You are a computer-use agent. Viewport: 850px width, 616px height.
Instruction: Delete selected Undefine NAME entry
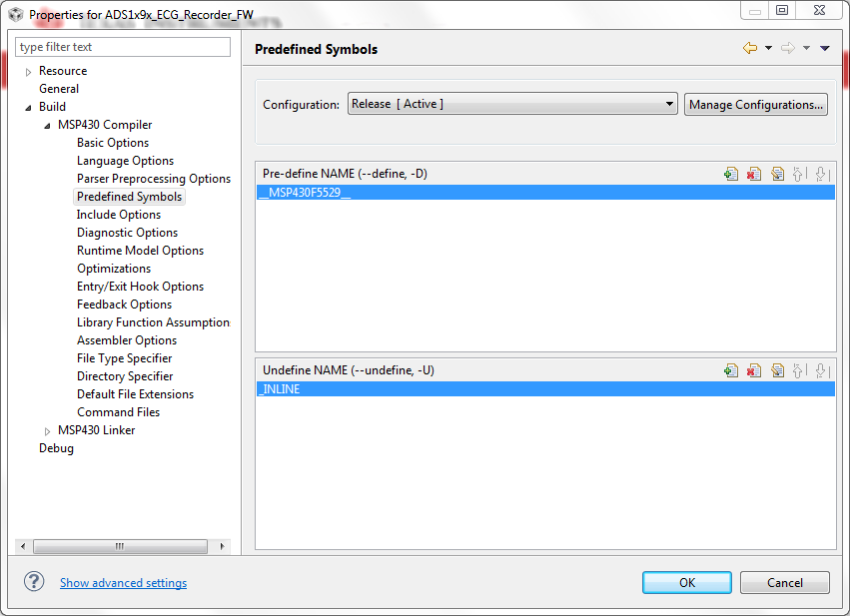753,370
